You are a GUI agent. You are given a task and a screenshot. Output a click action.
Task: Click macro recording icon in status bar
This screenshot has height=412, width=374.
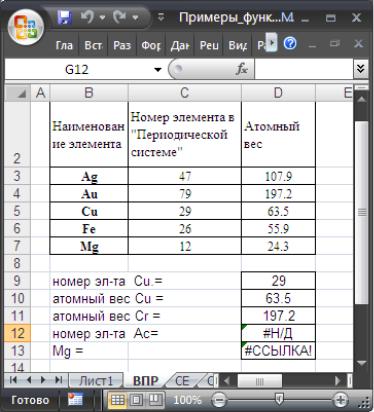point(75,399)
